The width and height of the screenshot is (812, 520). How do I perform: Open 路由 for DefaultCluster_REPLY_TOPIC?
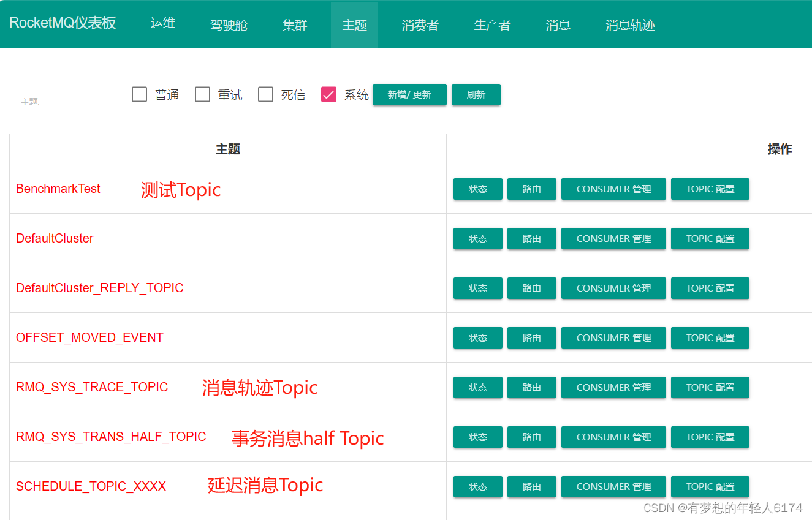(x=532, y=288)
